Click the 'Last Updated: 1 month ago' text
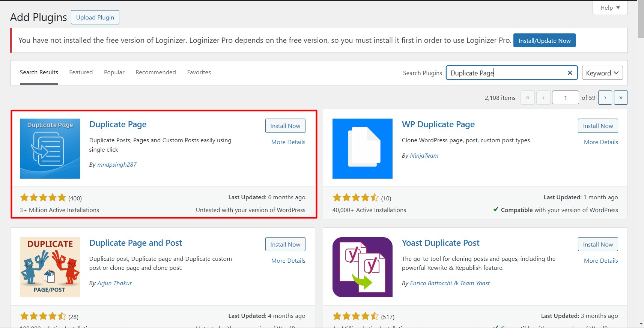 [x=581, y=197]
